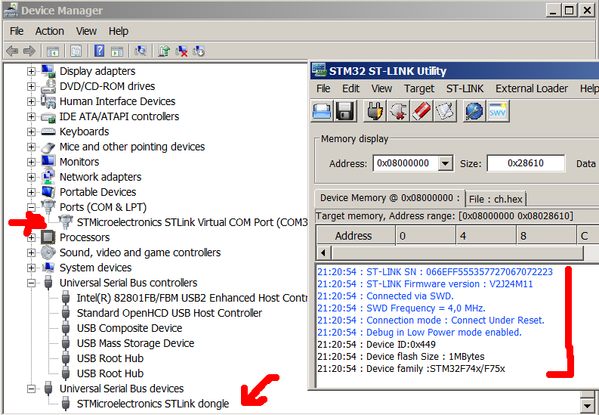Open the Target menu in ST-LINK Utility

[419, 89]
